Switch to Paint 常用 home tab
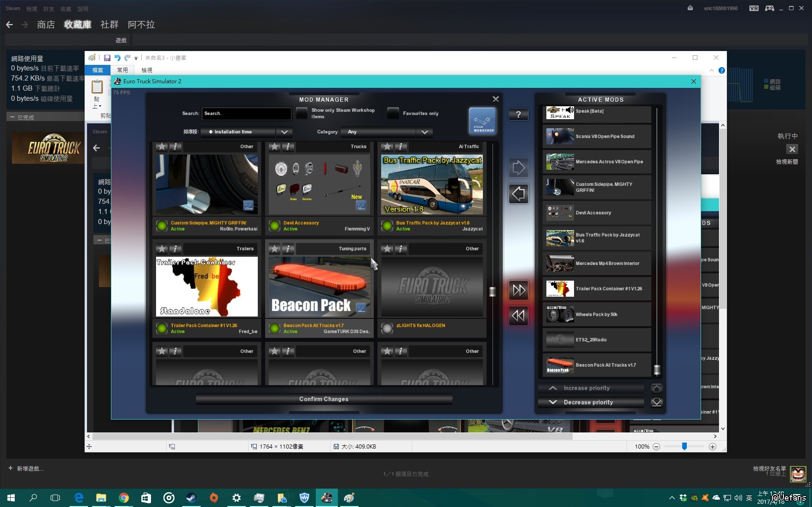Image resolution: width=812 pixels, height=507 pixels. click(x=122, y=70)
